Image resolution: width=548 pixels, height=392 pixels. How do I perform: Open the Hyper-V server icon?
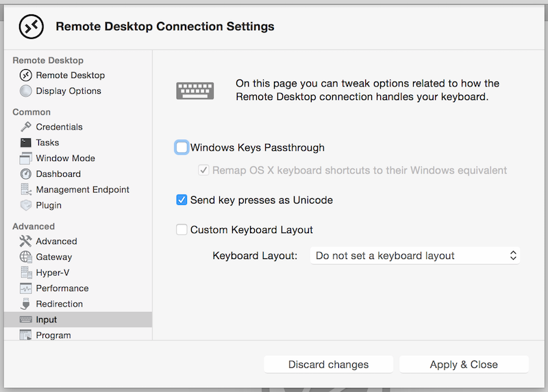click(x=25, y=272)
